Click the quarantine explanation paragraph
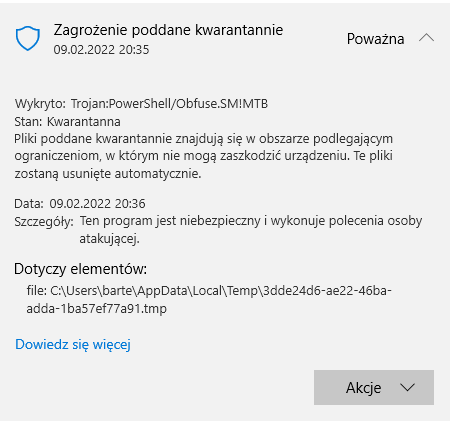456x427 pixels. point(203,156)
